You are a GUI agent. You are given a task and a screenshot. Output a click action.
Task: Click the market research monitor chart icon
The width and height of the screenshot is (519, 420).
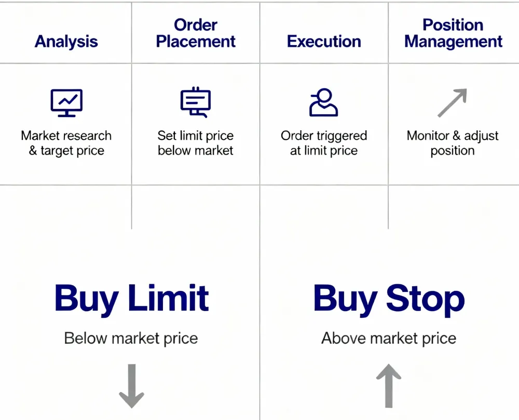point(66,103)
